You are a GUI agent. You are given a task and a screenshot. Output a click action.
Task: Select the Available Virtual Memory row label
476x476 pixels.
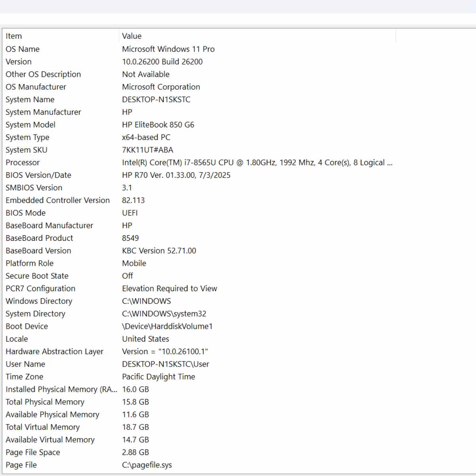click(50, 440)
